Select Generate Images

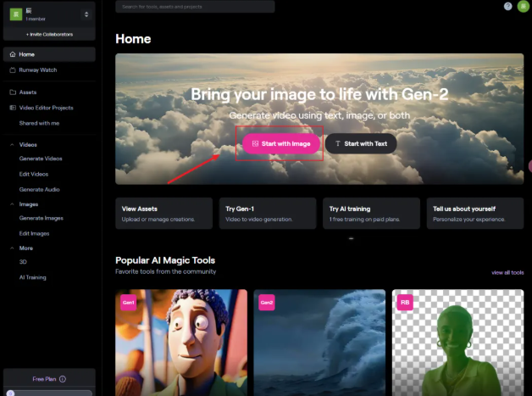pos(41,218)
